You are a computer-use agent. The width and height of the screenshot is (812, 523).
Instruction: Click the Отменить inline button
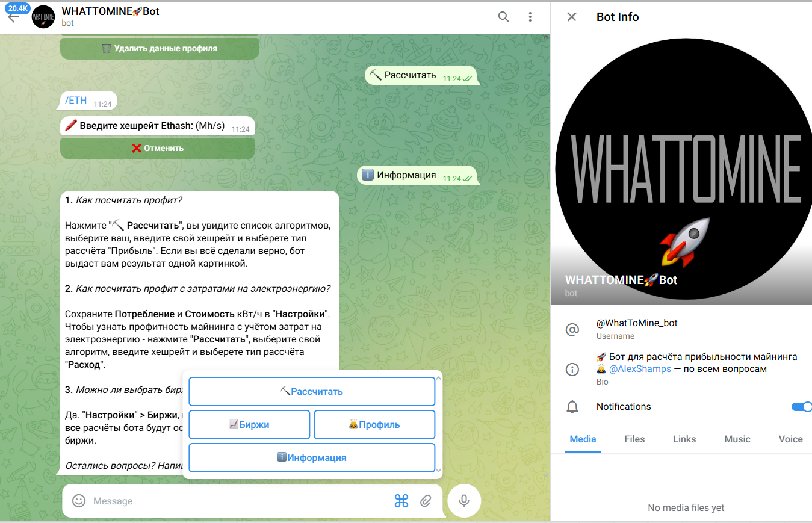(x=158, y=148)
